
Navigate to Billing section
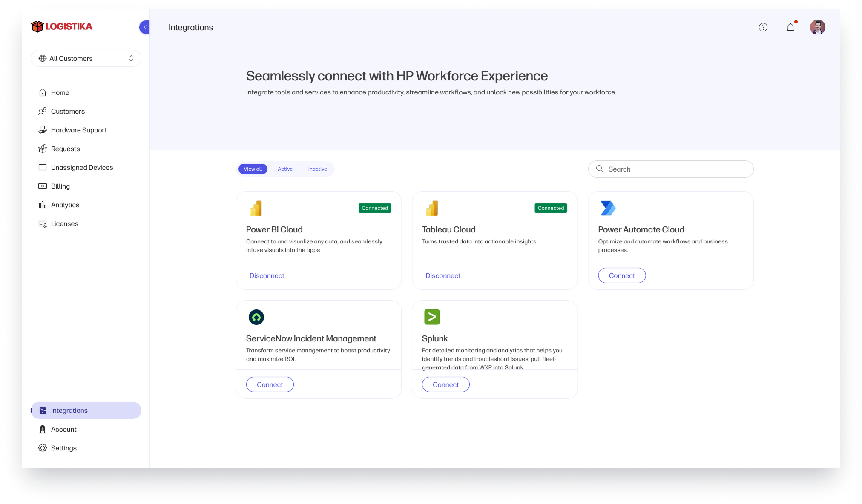60,186
